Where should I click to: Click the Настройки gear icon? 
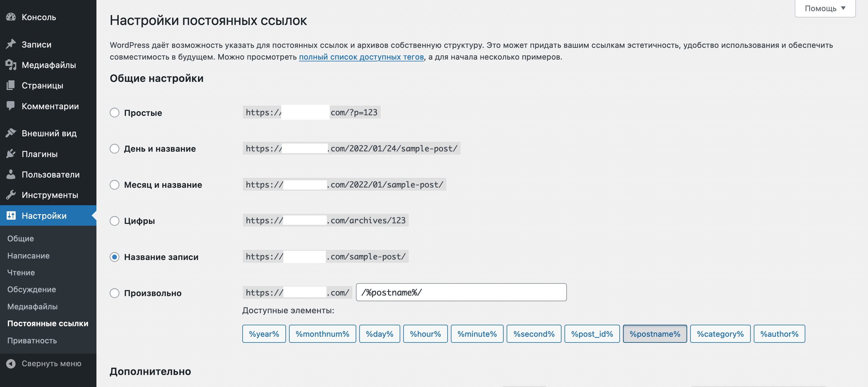11,216
